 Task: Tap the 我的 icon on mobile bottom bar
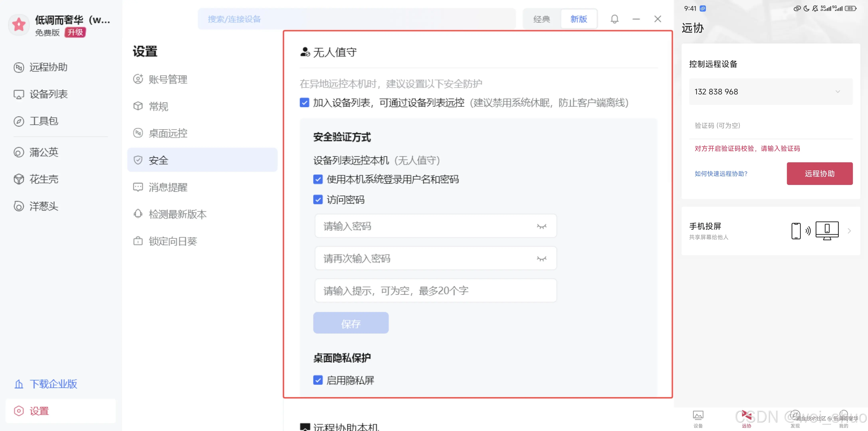pyautogui.click(x=844, y=419)
